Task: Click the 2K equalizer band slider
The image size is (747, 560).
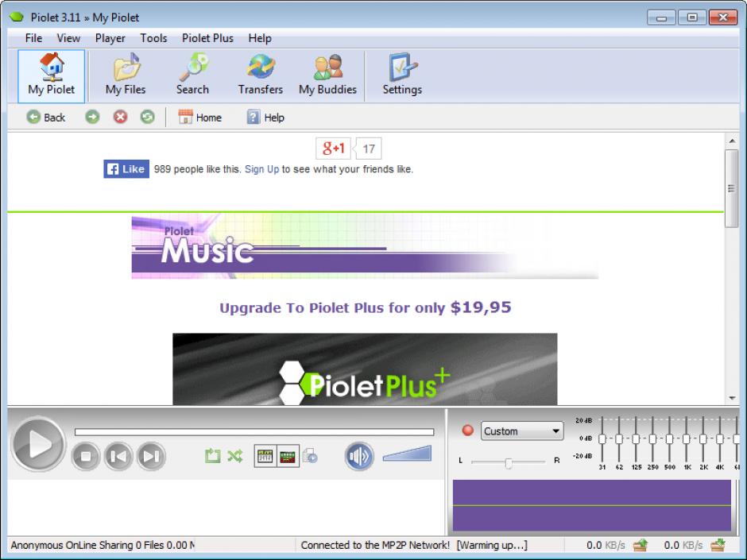Action: click(x=703, y=438)
